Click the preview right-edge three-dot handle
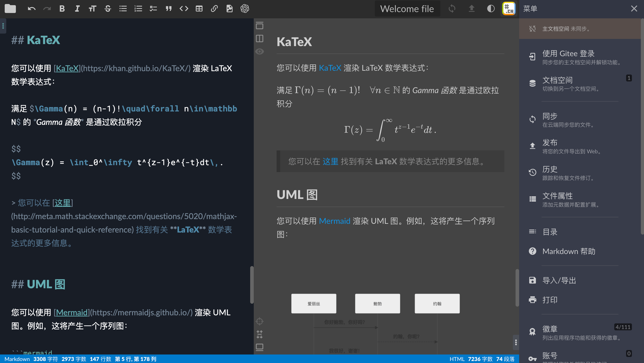Image resolution: width=644 pixels, height=363 pixels. tap(516, 342)
